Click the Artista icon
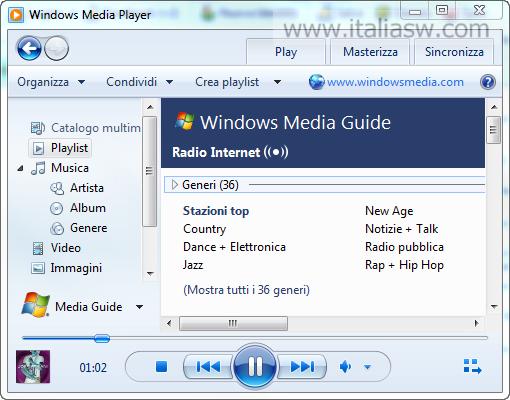 [x=57, y=188]
